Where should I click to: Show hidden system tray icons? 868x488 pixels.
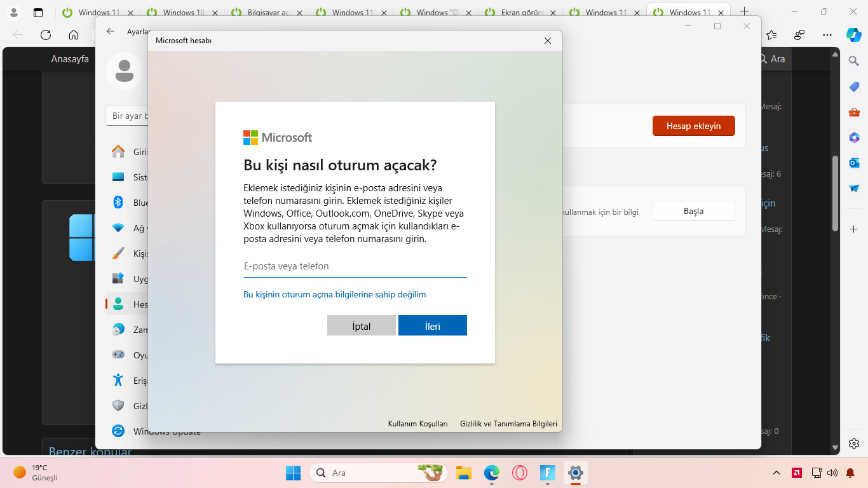coord(776,473)
